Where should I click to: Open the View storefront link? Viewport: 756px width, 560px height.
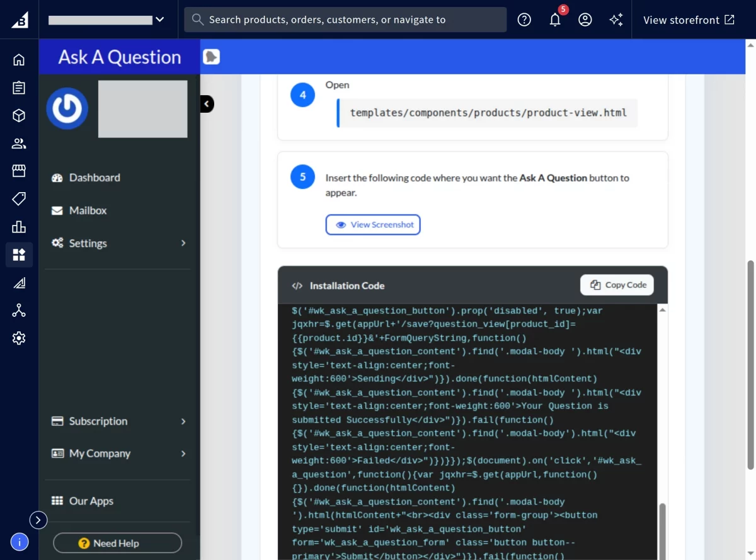tap(689, 20)
